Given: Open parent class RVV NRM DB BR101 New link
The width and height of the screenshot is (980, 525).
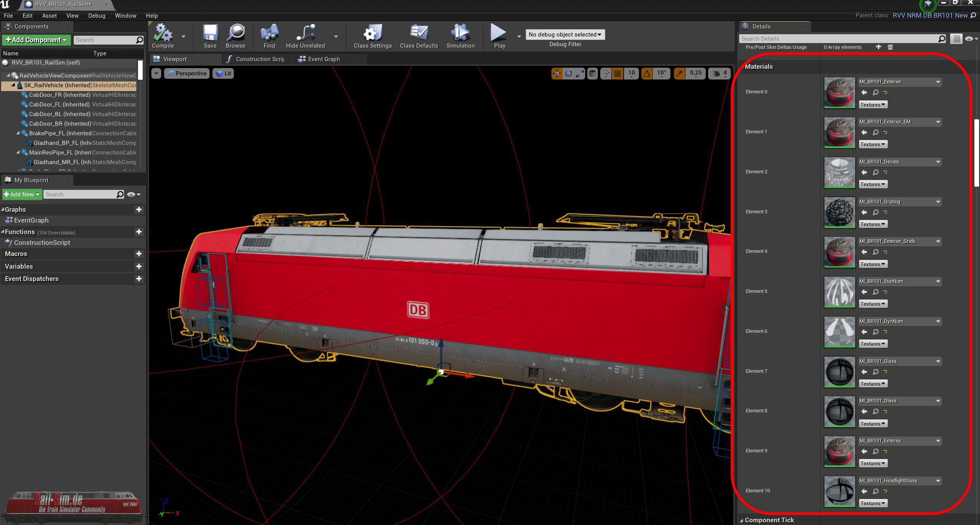Looking at the screenshot, I should 930,15.
